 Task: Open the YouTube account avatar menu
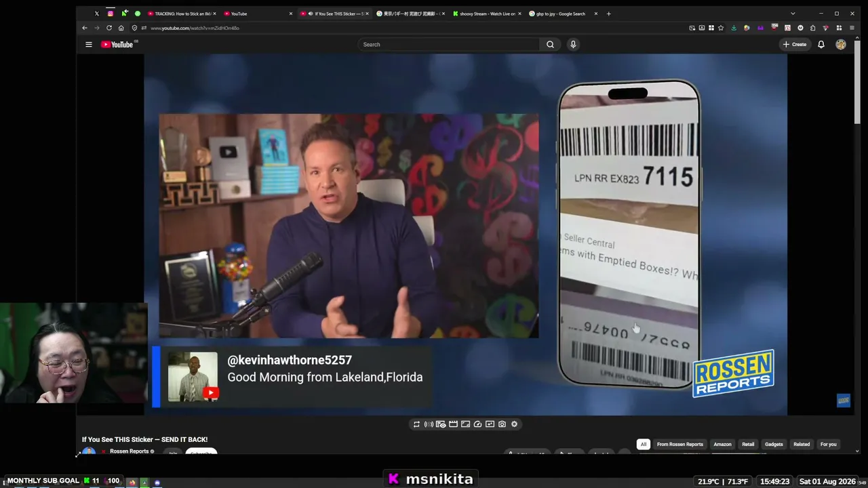tap(841, 45)
